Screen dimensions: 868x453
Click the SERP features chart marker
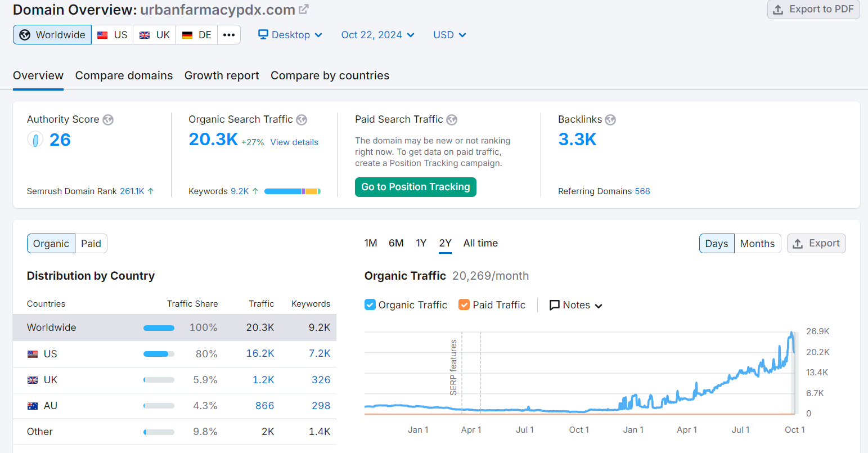click(453, 367)
